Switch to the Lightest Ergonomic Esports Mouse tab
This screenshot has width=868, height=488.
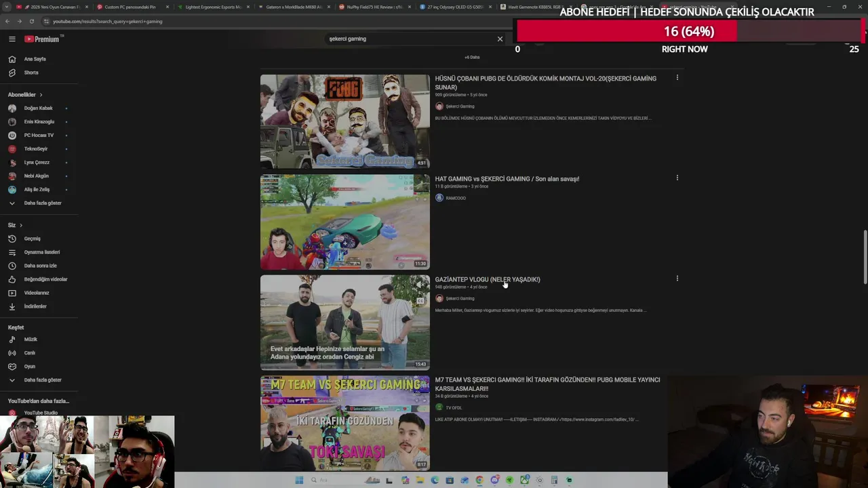(212, 7)
